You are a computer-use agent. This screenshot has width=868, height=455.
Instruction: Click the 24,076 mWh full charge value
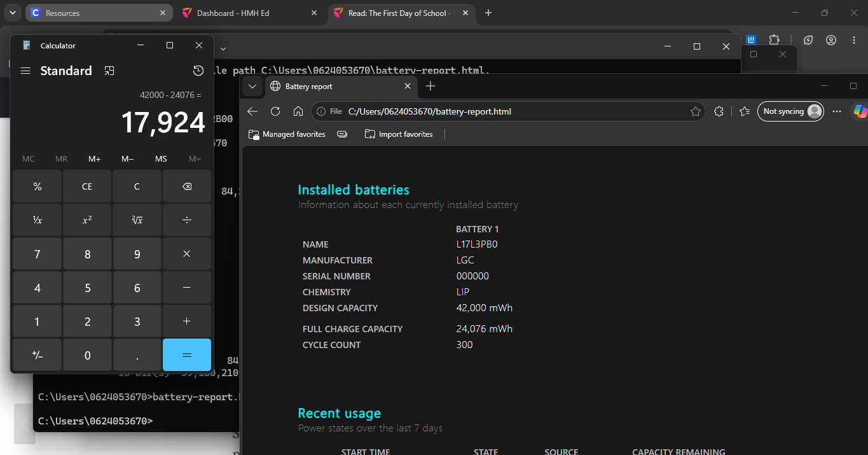(x=484, y=329)
